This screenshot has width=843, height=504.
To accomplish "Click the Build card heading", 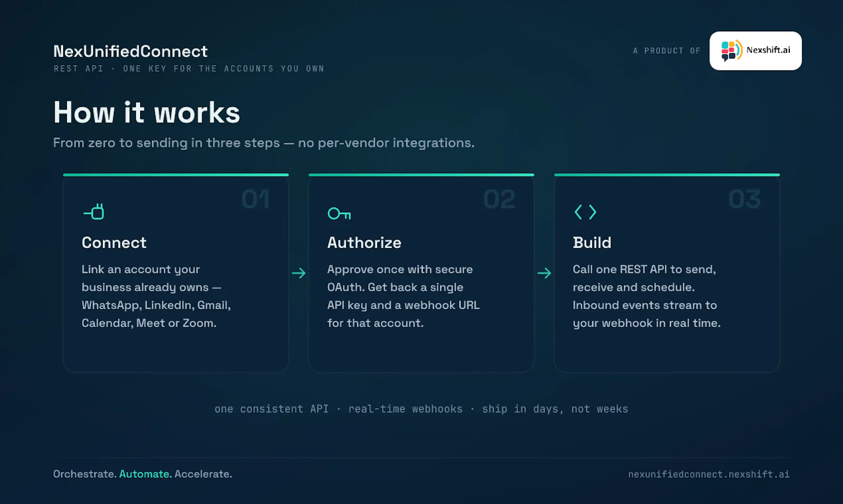I will (592, 243).
